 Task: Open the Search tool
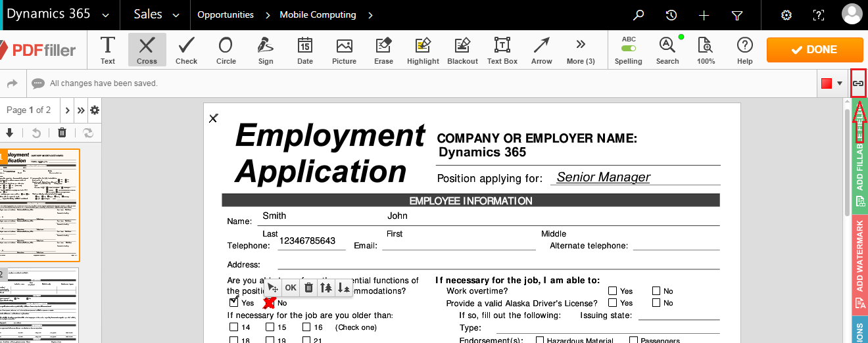click(667, 50)
